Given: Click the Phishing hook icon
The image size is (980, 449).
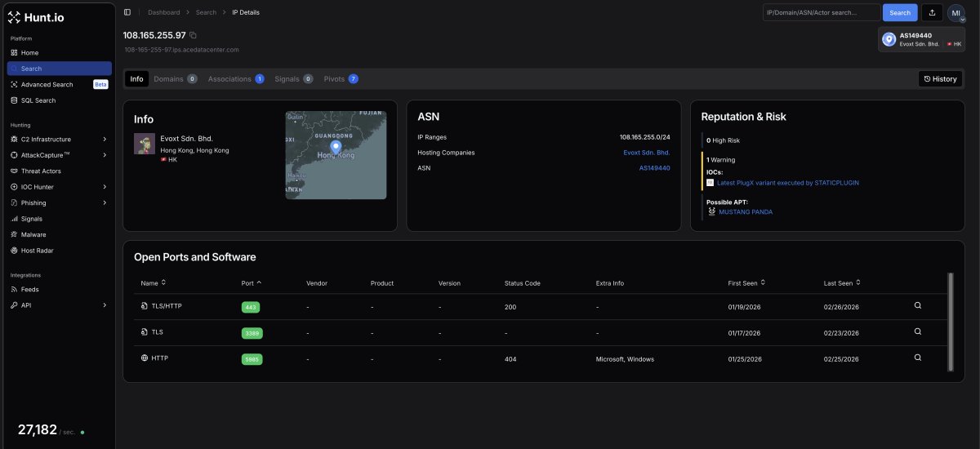Looking at the screenshot, I should [14, 202].
